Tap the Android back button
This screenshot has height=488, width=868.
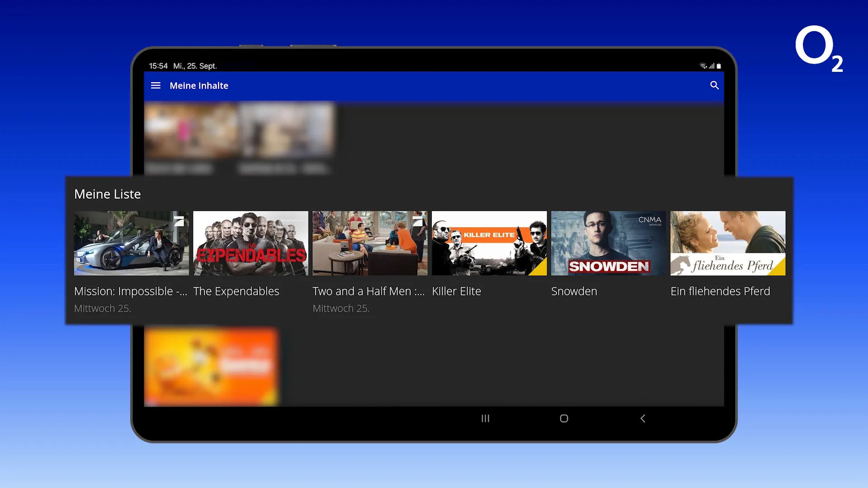click(642, 418)
